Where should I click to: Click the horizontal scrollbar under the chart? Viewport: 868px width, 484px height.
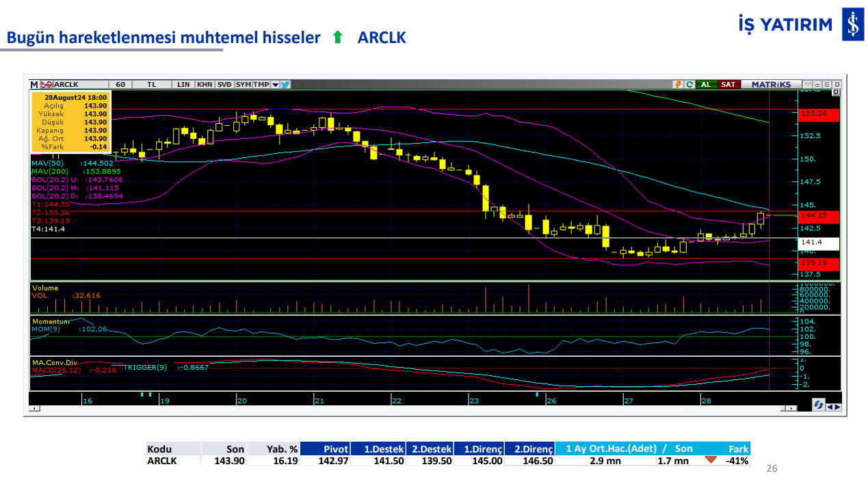point(410,408)
